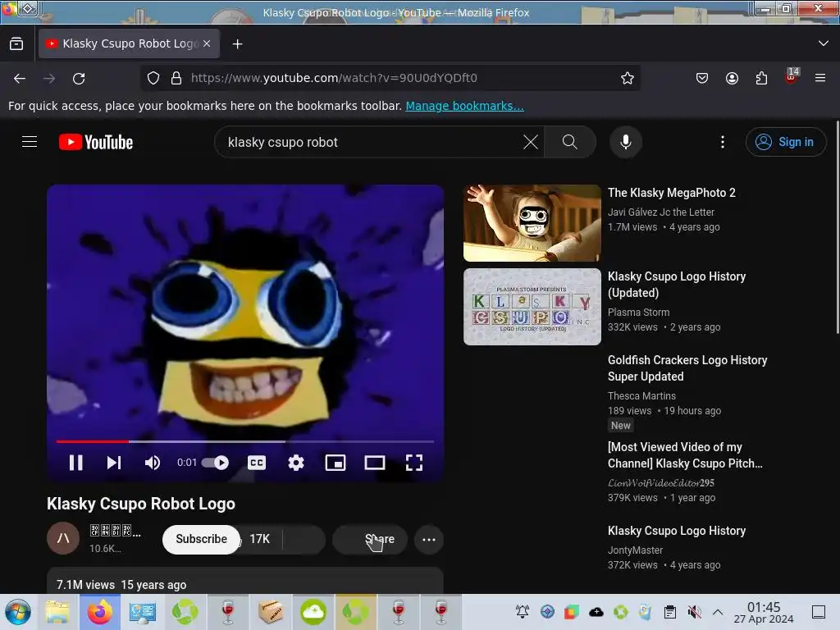Open Goldfish Crackers Logo History video
This screenshot has height=630, width=840.
click(x=687, y=368)
